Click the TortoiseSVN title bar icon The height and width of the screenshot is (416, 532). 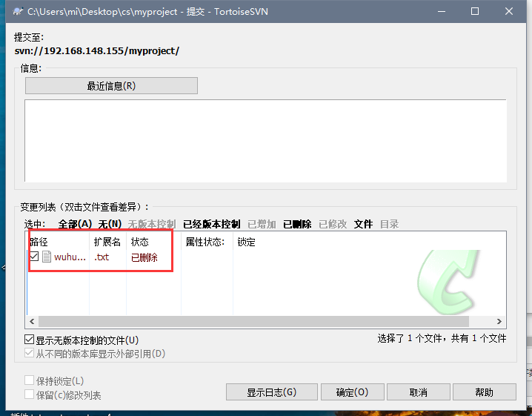click(18, 12)
